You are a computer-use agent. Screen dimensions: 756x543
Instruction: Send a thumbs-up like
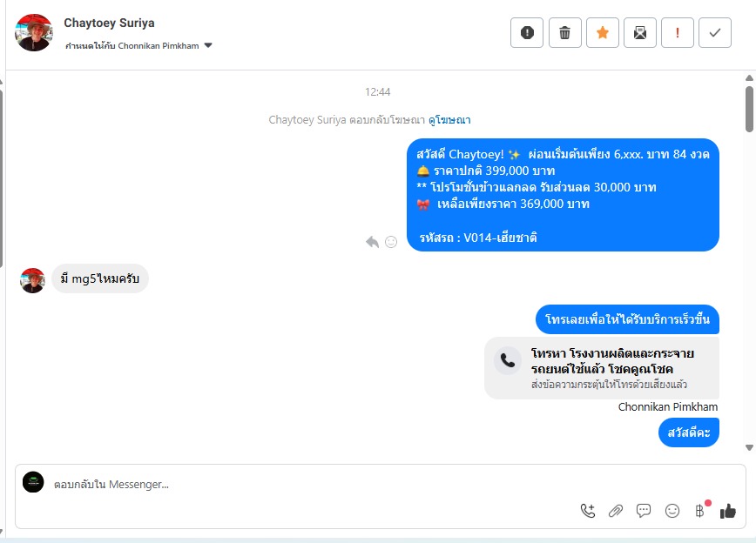(x=728, y=511)
